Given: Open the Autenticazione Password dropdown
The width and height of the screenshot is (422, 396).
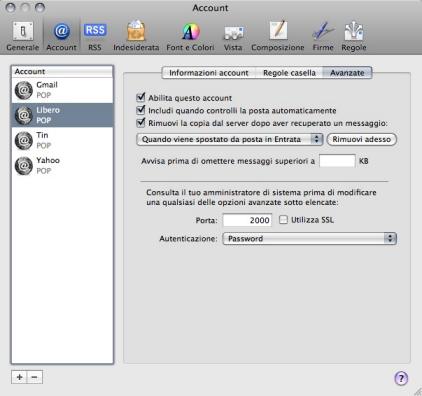Looking at the screenshot, I should (309, 239).
